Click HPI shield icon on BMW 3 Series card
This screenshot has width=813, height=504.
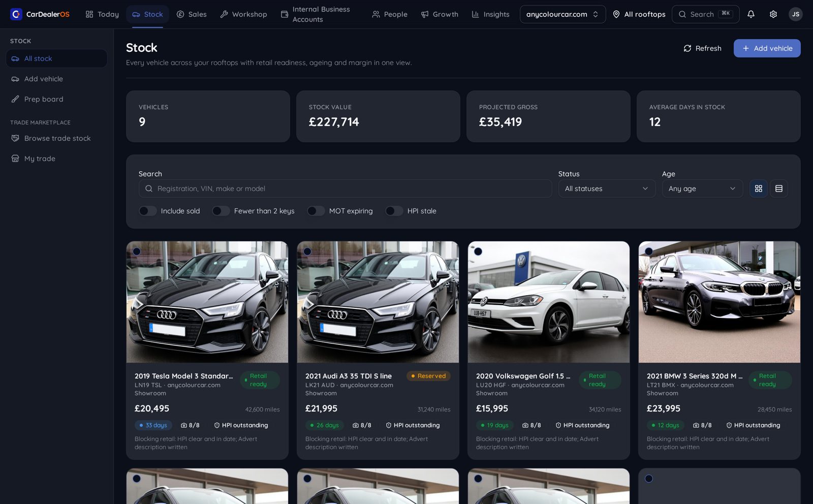pos(729,425)
